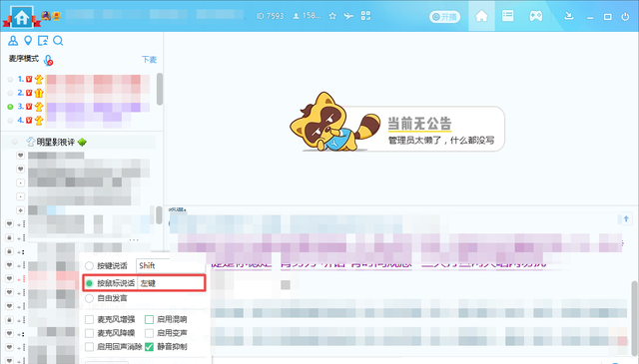
Task: Click the 开播 start broadcast button
Action: (x=444, y=17)
